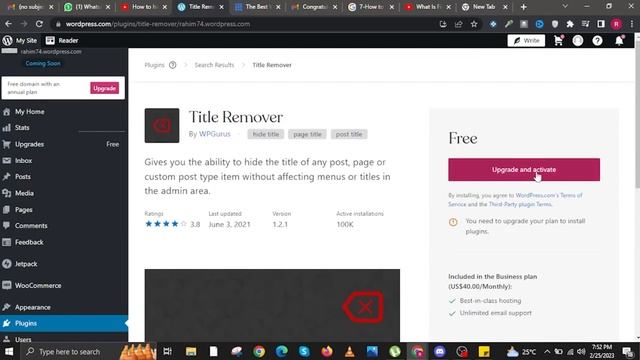Open the Windows Start menu
This screenshot has width=640, height=360.
click(9, 351)
